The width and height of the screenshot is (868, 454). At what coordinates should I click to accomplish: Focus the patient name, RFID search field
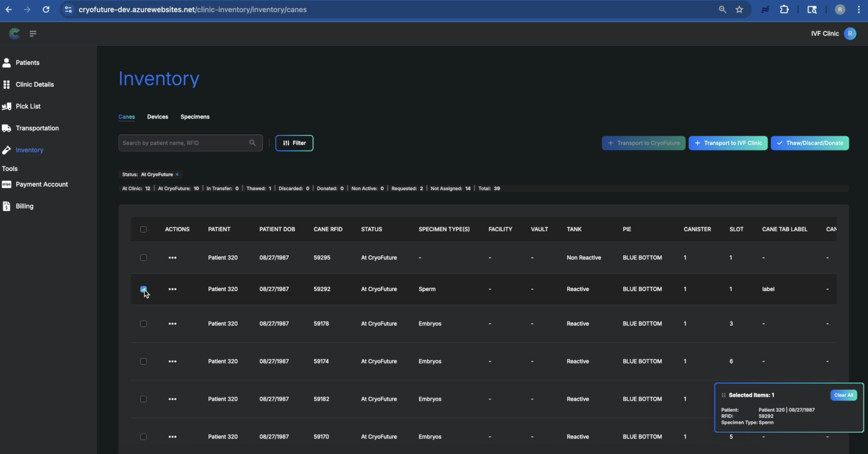point(184,143)
